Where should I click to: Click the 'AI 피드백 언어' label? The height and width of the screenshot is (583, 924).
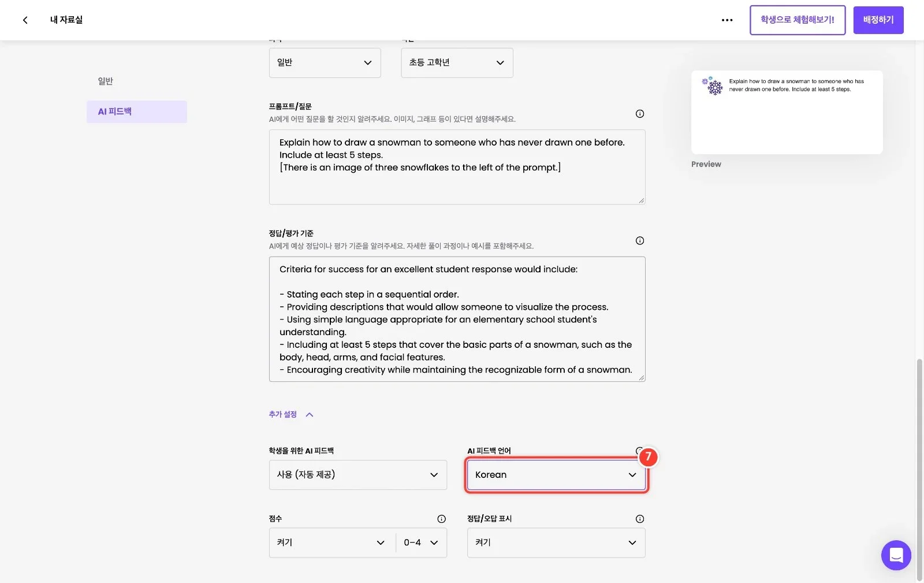[x=489, y=451]
